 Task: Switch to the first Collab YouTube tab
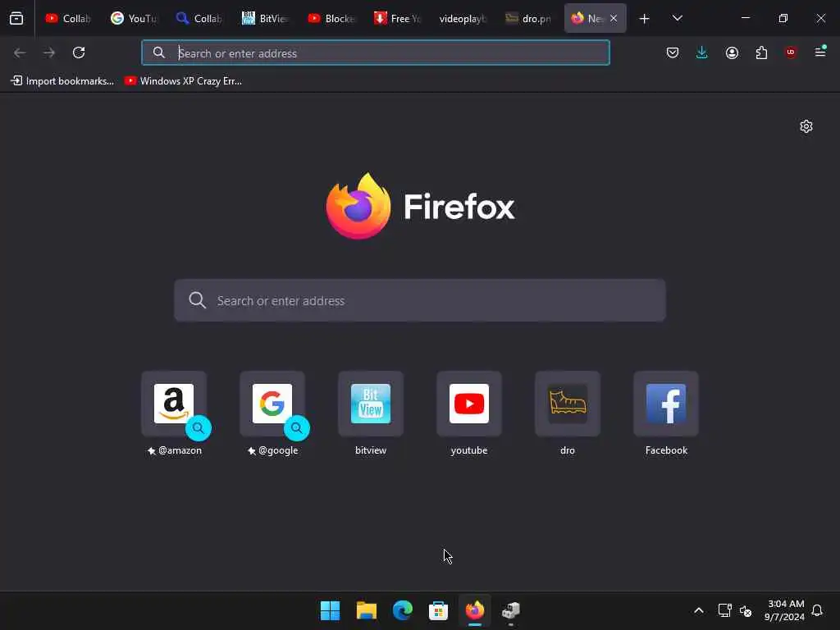[x=67, y=18]
